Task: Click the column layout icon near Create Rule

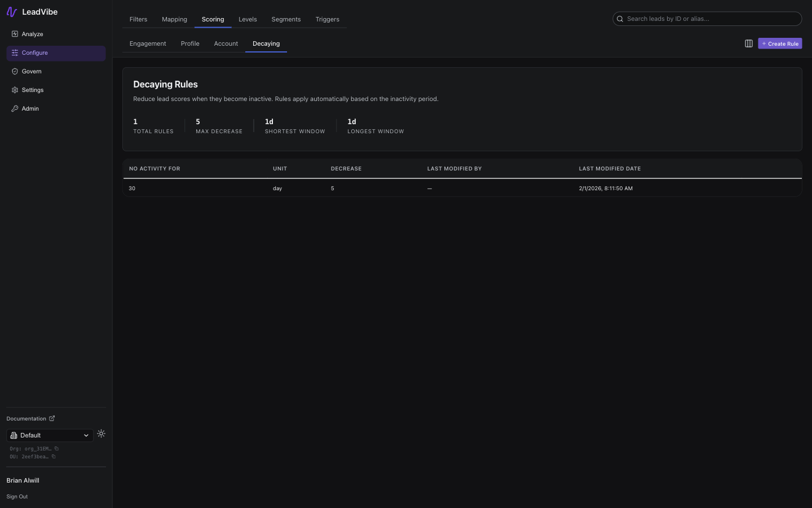Action: coord(748,43)
